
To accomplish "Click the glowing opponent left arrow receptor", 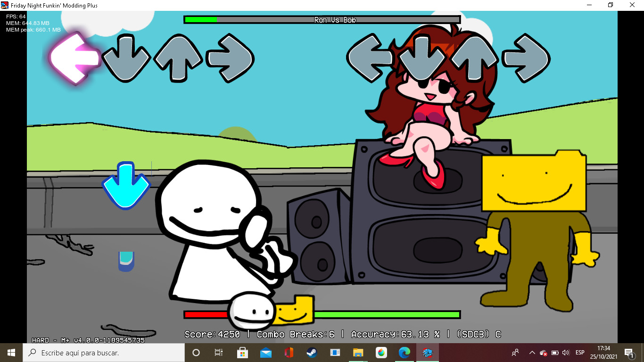I will click(x=75, y=58).
